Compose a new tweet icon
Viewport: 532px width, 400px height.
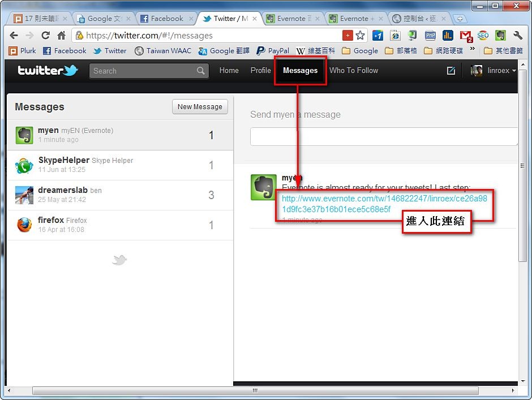[x=451, y=71]
